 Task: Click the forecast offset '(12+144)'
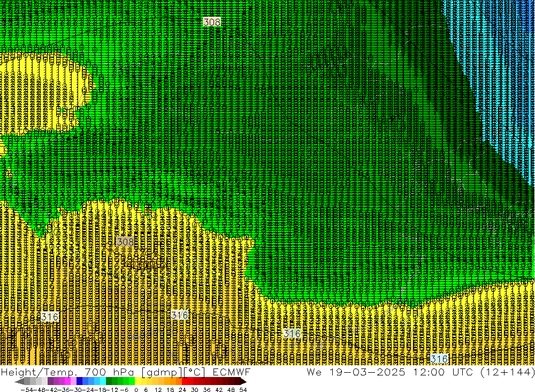(507, 372)
